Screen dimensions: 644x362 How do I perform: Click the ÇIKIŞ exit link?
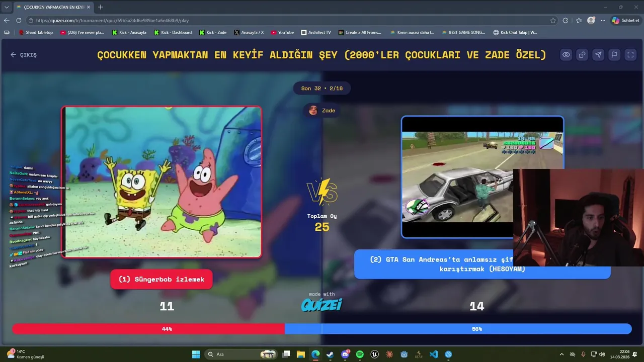click(24, 55)
